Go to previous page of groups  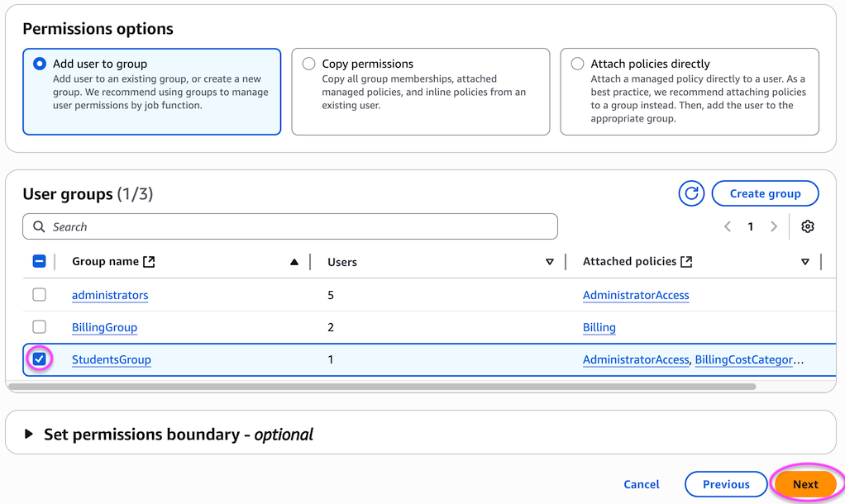point(728,226)
